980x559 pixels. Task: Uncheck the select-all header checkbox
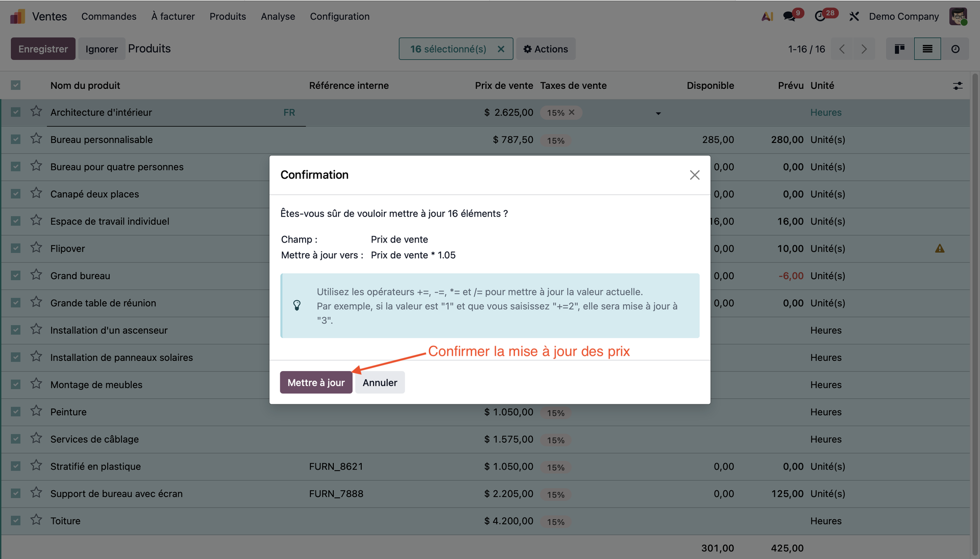click(x=16, y=85)
